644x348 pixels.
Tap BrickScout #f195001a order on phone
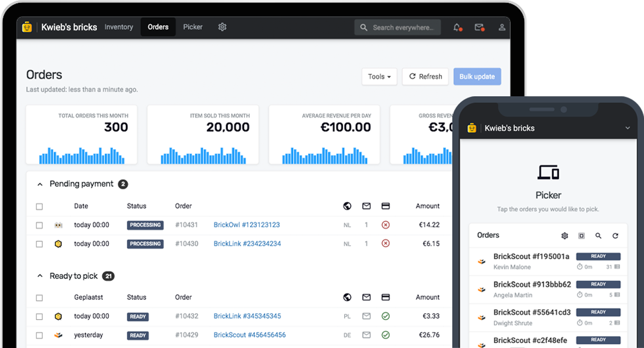click(x=548, y=261)
